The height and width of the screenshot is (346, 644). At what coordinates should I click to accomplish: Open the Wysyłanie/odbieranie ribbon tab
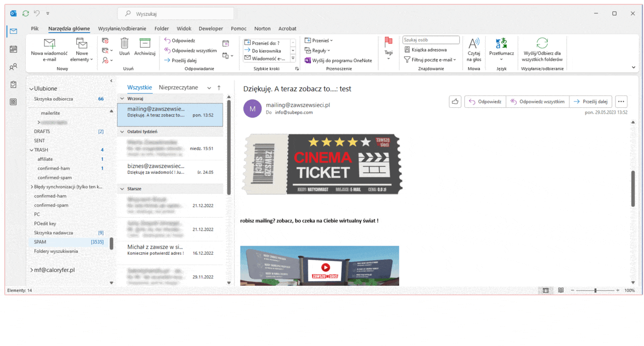coord(123,28)
